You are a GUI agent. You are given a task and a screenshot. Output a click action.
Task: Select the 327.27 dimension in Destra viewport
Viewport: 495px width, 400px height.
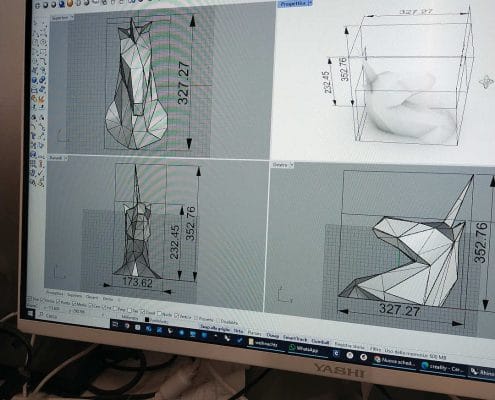click(399, 310)
